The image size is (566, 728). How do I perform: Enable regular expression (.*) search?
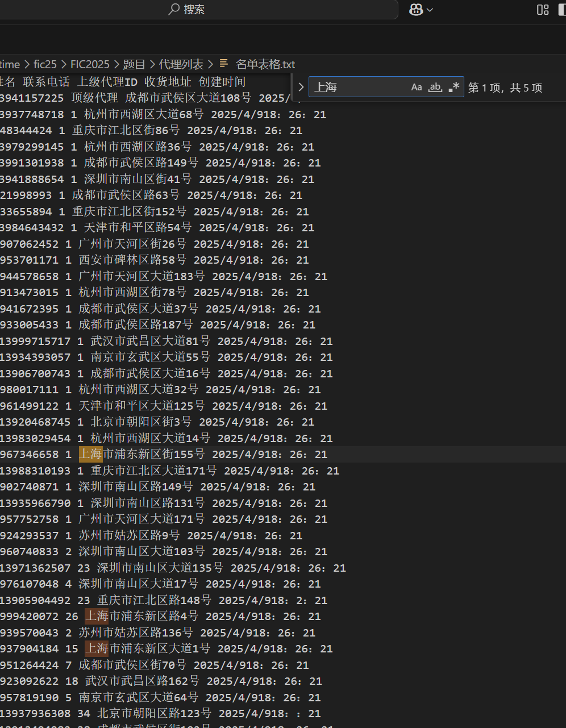click(x=453, y=87)
